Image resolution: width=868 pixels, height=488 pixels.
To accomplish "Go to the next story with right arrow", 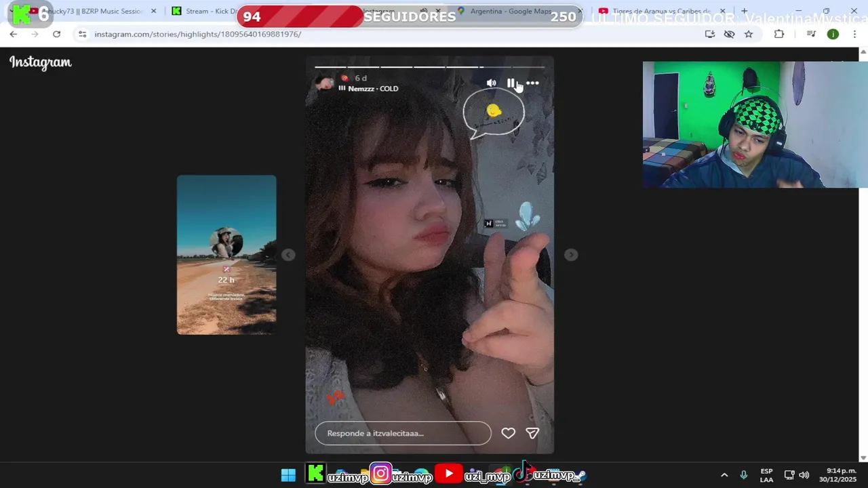I will [x=571, y=255].
